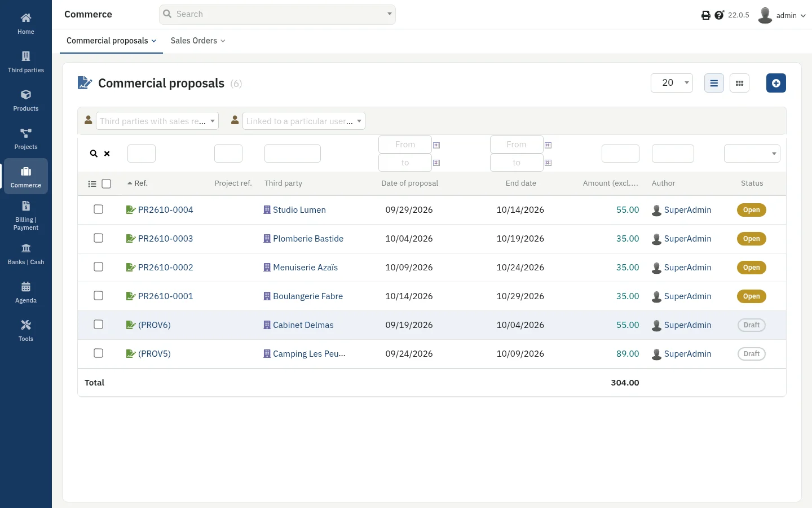812x508 pixels.
Task: Add new proposal with plus button
Action: click(x=776, y=83)
